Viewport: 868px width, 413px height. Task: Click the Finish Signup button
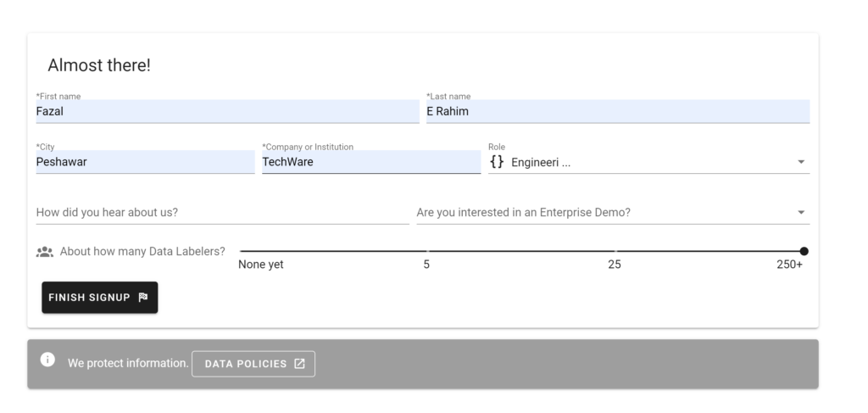point(100,298)
